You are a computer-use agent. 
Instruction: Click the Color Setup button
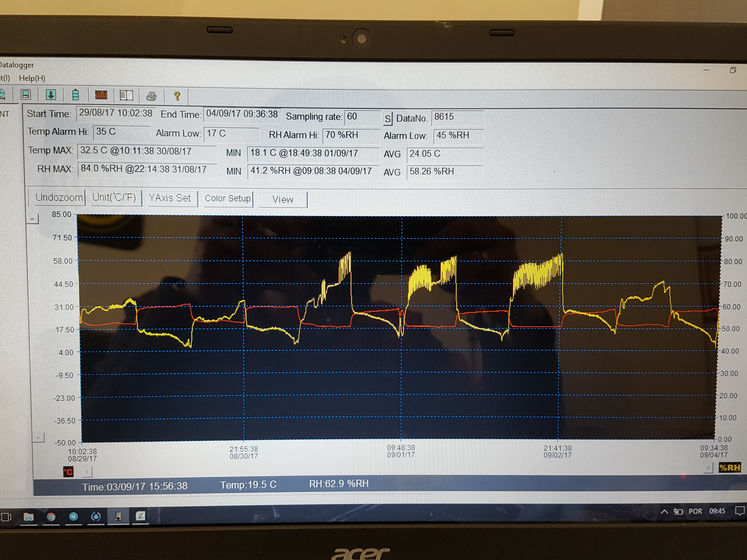[228, 198]
